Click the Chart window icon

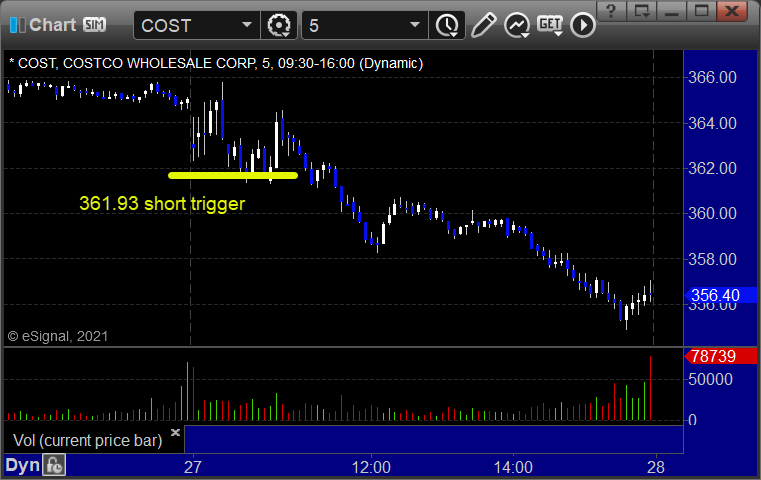(x=17, y=25)
